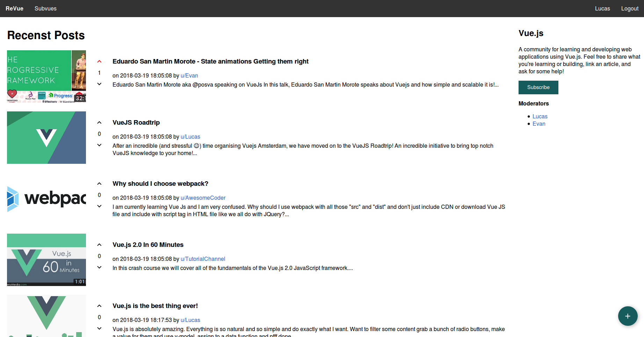644x337 pixels.
Task: Upvote the Eduardo San Martin Morote post
Action: [x=99, y=61]
